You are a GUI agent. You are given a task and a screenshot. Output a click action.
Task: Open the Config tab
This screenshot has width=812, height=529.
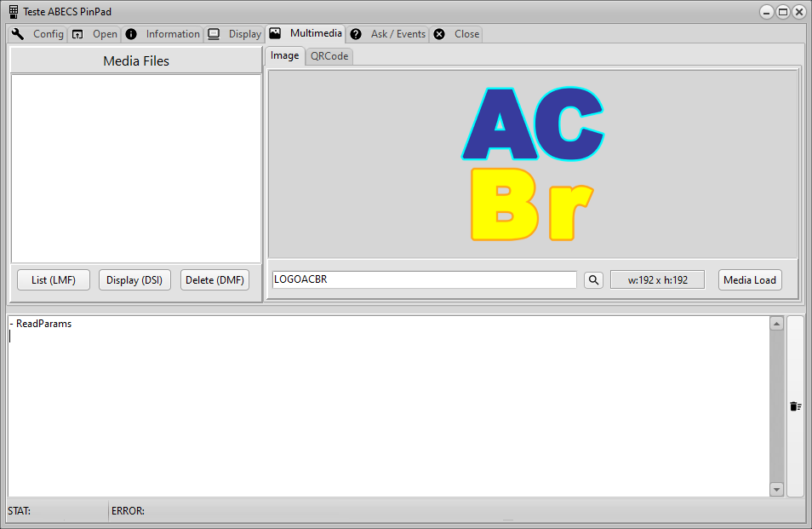(37, 34)
